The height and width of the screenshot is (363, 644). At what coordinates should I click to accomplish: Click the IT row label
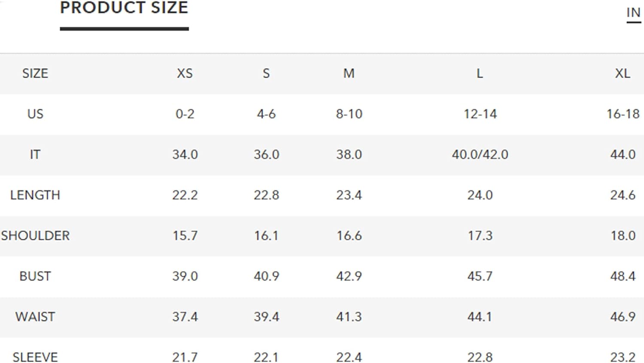coord(35,154)
